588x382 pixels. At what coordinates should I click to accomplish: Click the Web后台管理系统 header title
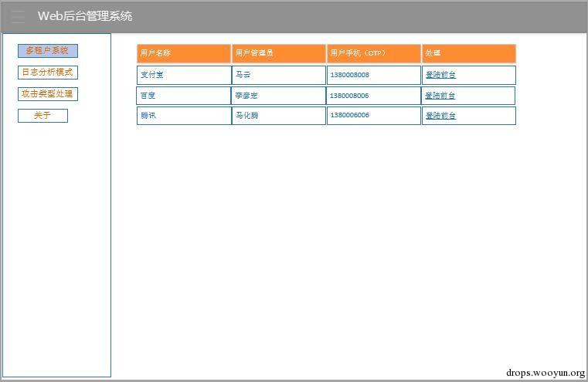point(85,16)
